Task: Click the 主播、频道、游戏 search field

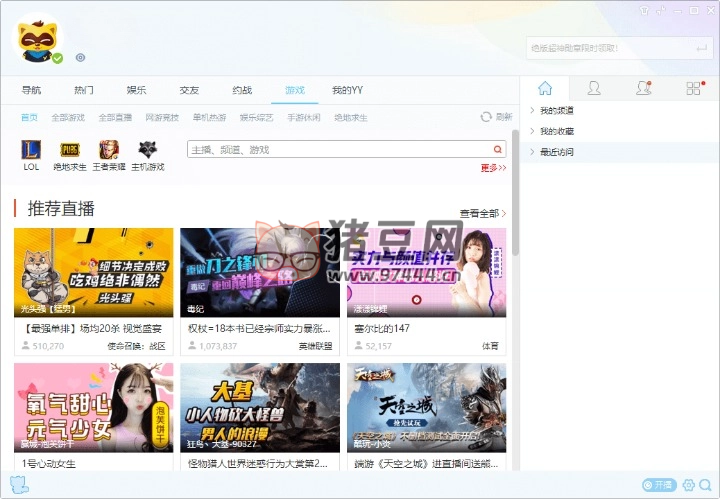Action: 340,150
